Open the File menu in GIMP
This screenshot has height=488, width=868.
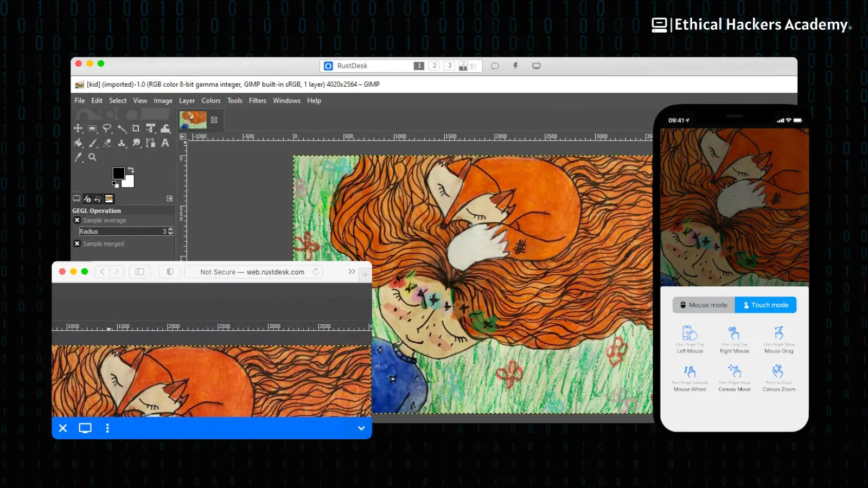[80, 101]
